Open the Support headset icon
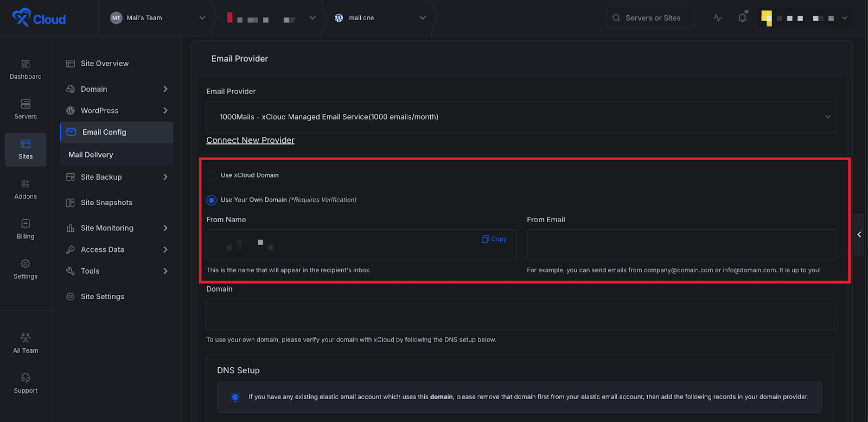 (x=25, y=378)
